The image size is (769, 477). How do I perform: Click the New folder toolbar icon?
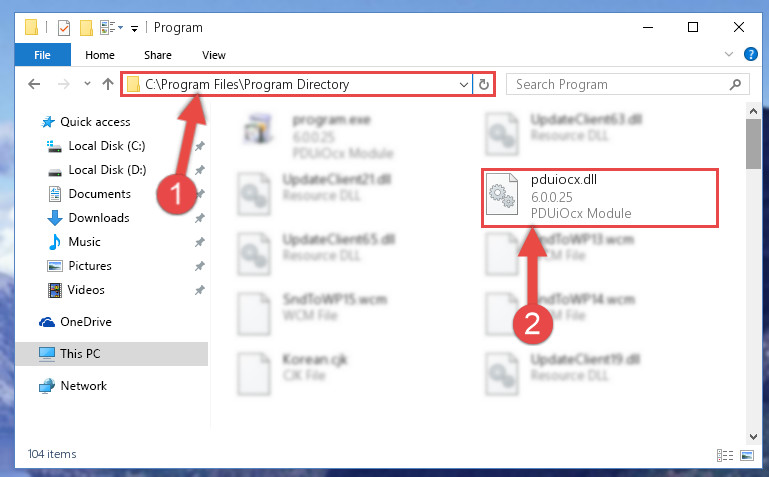tap(86, 28)
